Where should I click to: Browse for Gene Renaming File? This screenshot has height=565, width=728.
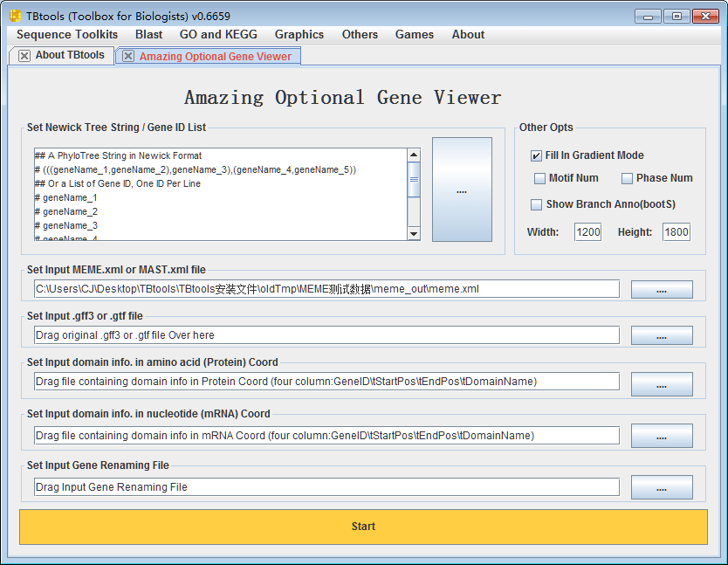tap(662, 487)
